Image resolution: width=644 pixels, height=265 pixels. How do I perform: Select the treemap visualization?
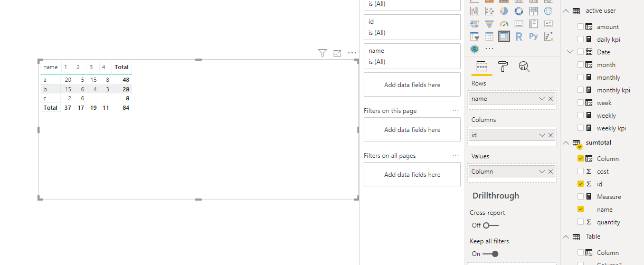[x=534, y=11]
